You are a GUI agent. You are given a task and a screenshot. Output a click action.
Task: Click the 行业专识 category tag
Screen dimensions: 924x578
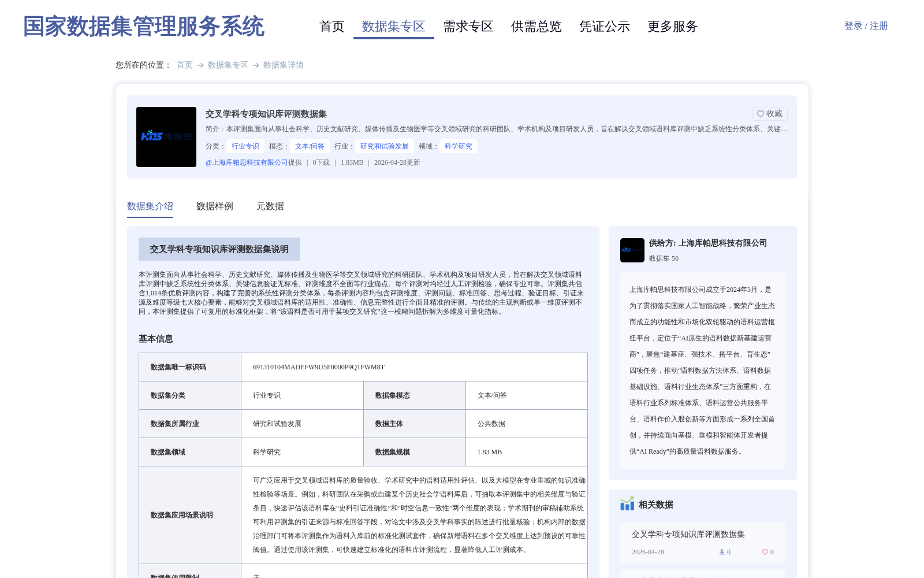click(245, 146)
